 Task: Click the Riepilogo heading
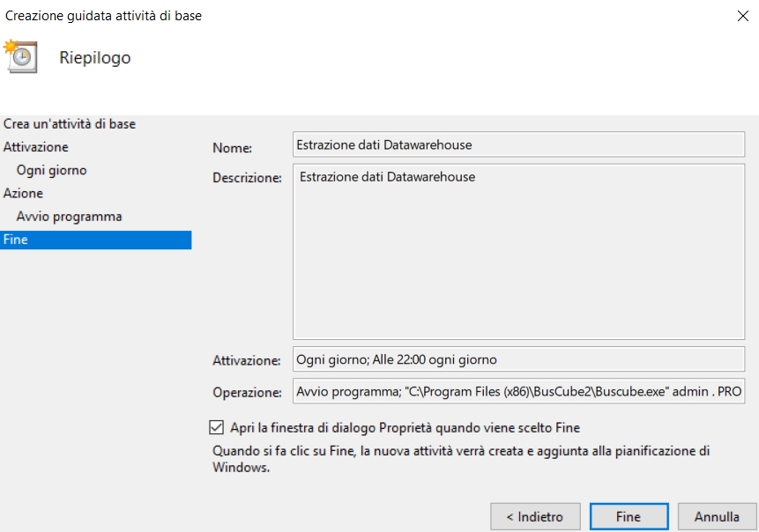click(x=95, y=58)
